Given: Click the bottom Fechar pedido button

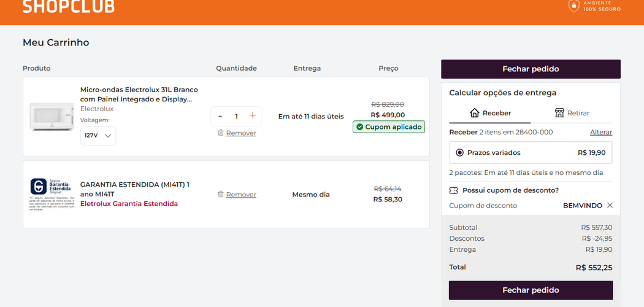Looking at the screenshot, I should [x=531, y=290].
